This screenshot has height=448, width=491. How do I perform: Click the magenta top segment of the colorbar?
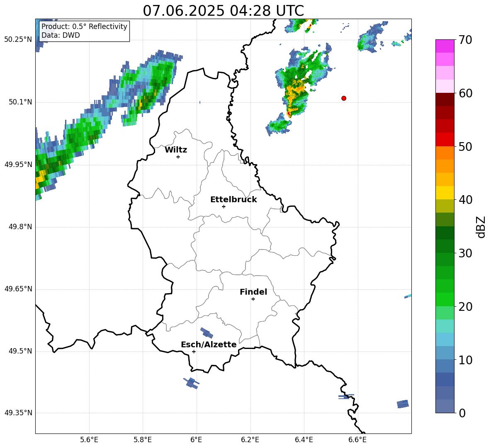point(445,46)
